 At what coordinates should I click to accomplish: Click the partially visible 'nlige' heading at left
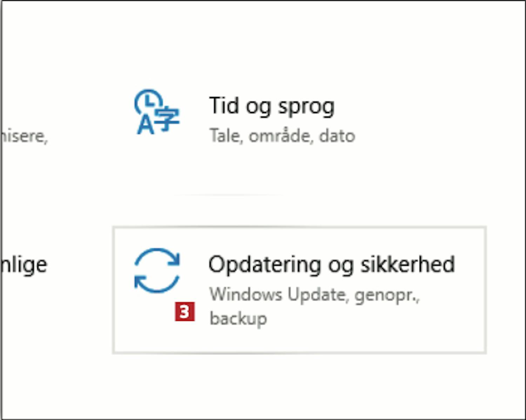pyautogui.click(x=24, y=265)
